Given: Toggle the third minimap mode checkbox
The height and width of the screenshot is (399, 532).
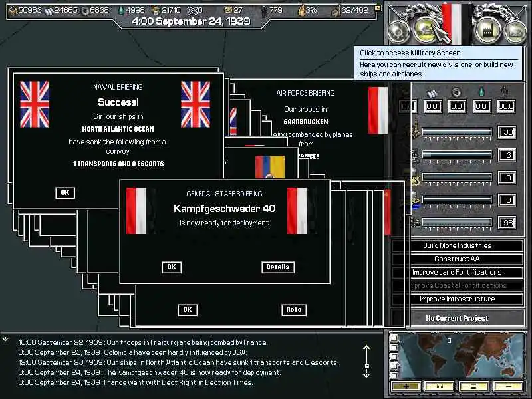Looking at the screenshot, I should (x=394, y=356).
